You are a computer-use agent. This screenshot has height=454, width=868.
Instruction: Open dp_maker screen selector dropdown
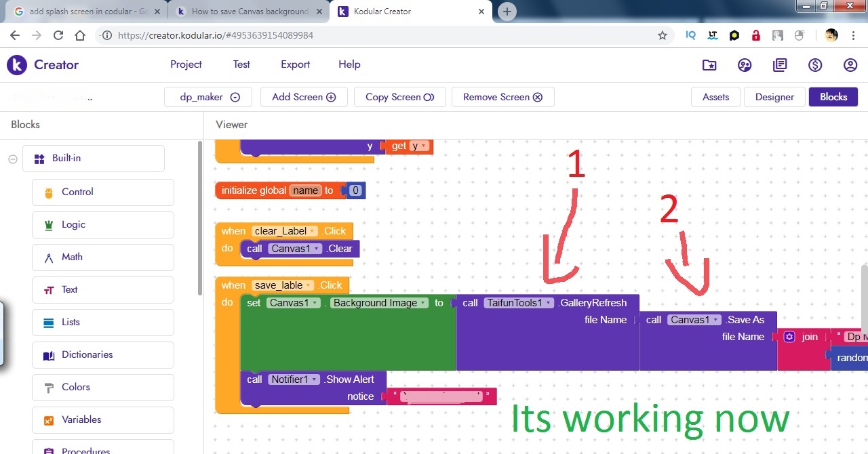208,97
